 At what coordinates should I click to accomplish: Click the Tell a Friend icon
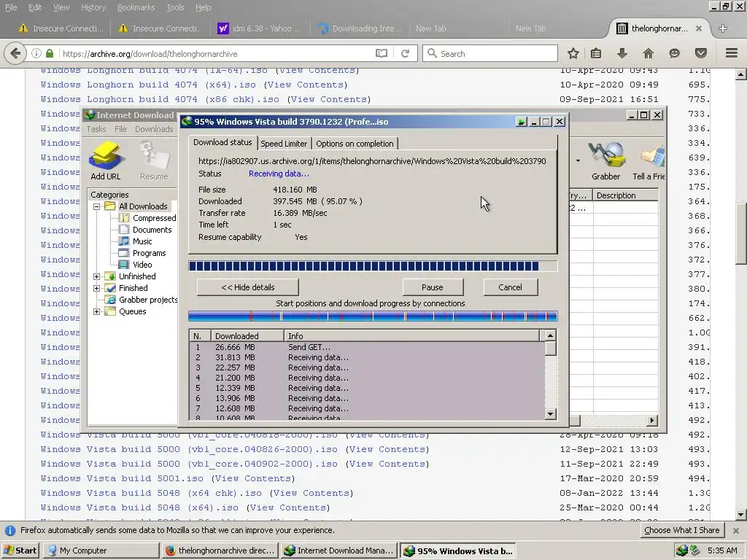(x=649, y=160)
